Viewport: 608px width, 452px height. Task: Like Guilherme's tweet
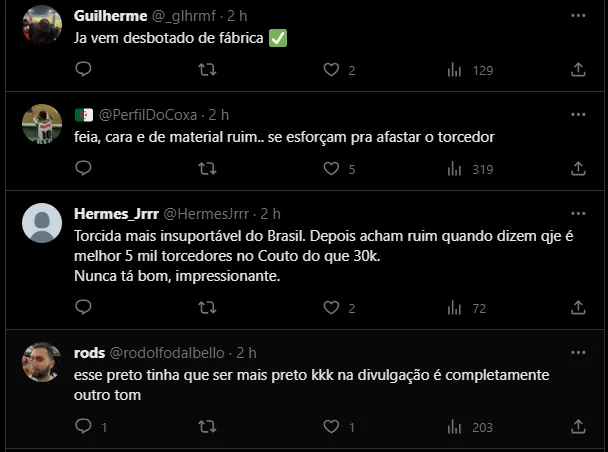tap(331, 70)
